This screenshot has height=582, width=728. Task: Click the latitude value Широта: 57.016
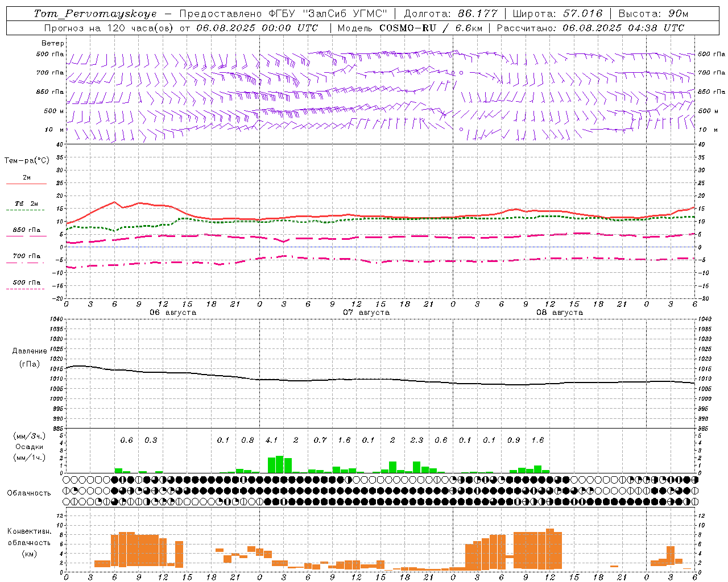557,14
